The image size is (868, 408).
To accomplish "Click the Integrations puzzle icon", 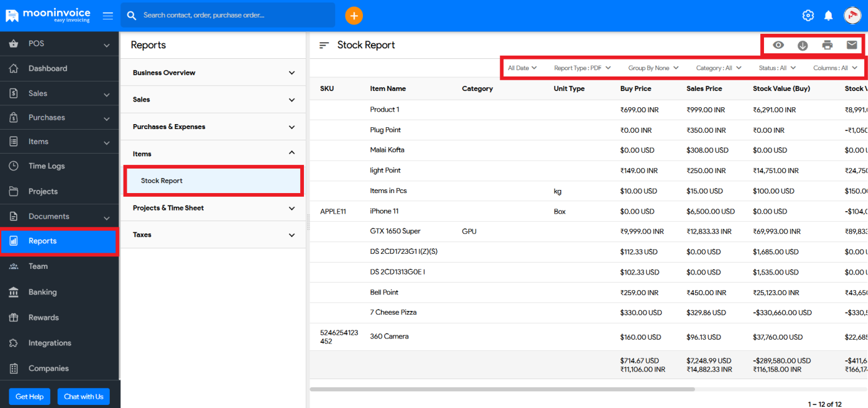I will 14,343.
